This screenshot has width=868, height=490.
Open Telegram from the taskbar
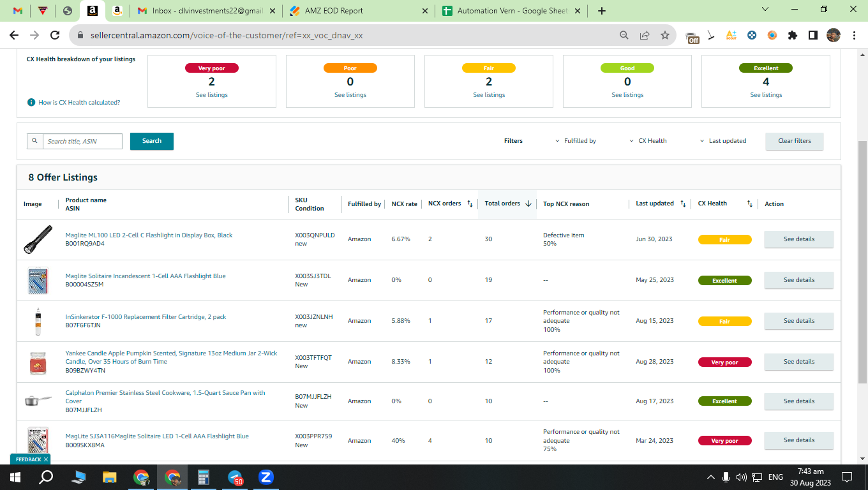[x=236, y=477]
